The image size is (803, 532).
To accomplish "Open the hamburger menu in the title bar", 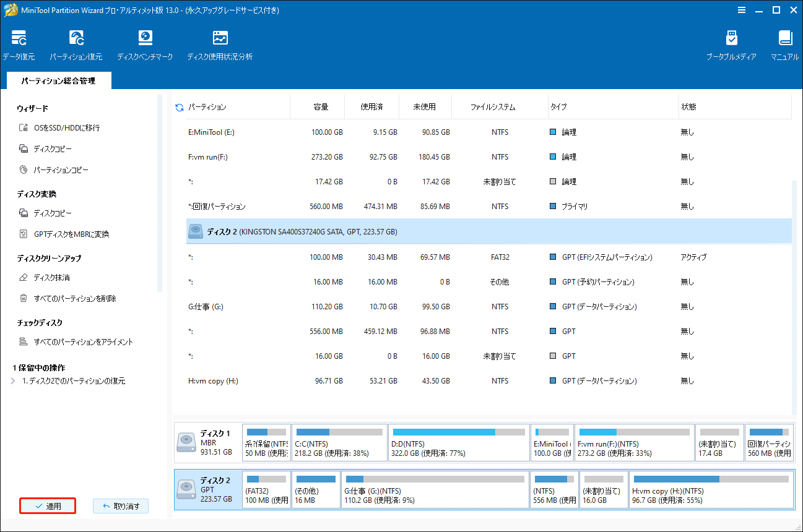I will click(742, 10).
